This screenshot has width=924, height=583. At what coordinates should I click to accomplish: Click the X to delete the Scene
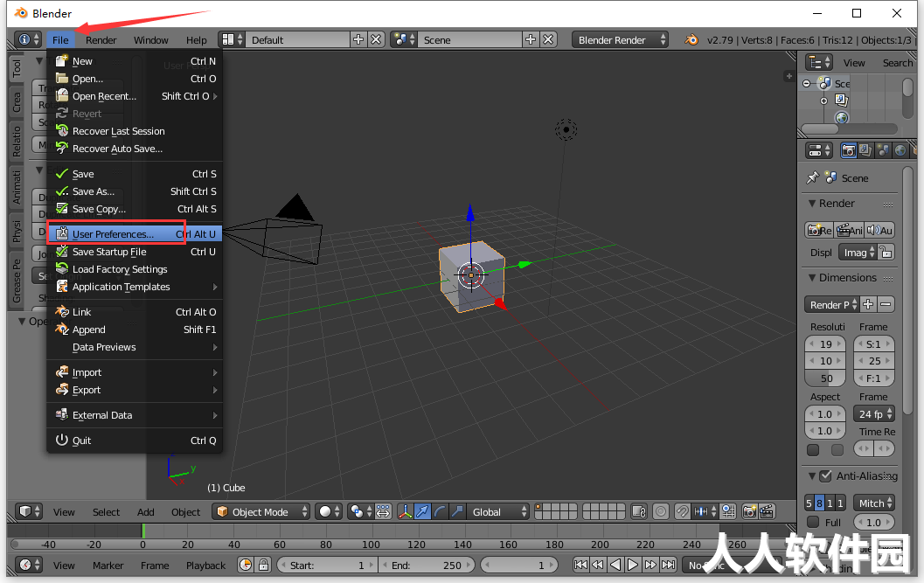[548, 39]
